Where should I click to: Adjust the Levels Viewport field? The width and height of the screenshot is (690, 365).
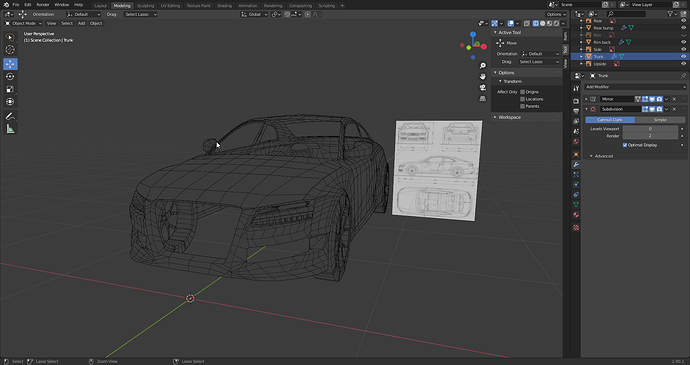pos(650,129)
